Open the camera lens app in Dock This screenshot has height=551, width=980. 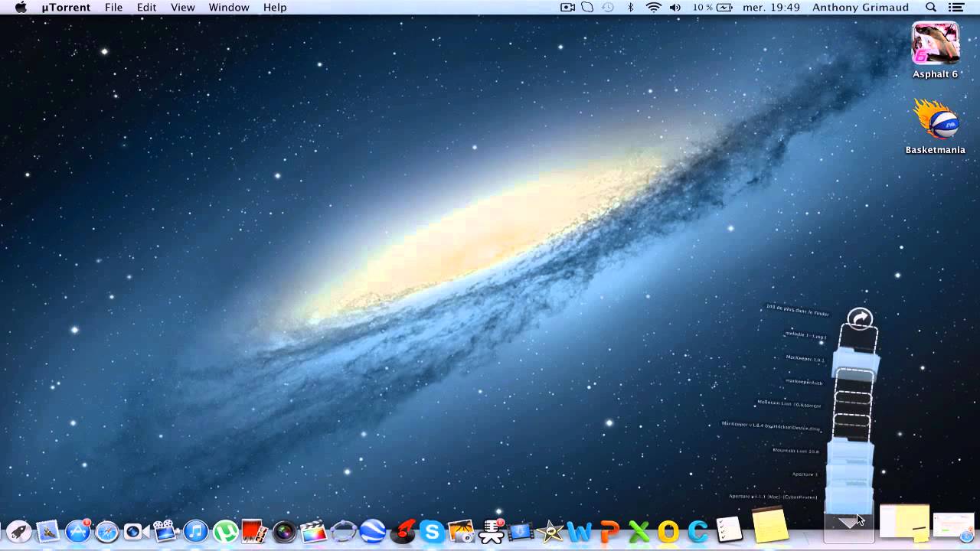click(284, 530)
